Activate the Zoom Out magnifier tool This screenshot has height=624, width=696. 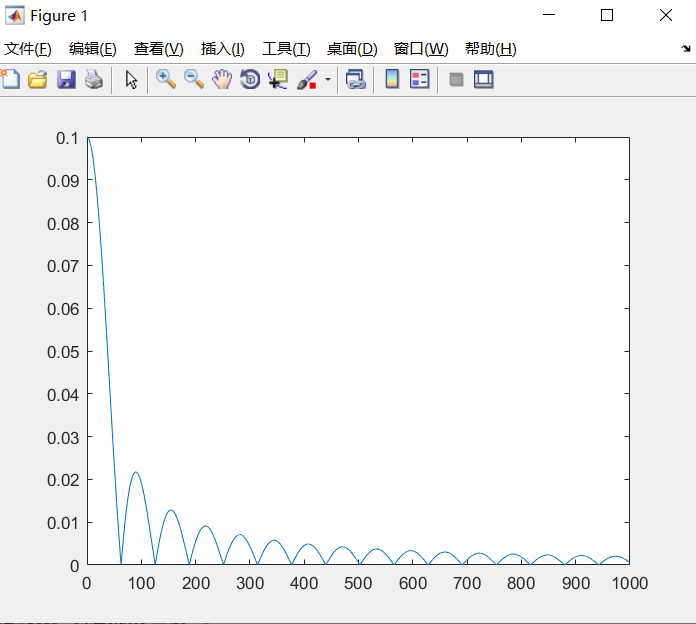point(194,80)
